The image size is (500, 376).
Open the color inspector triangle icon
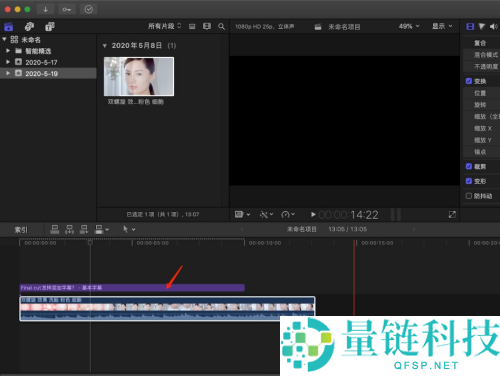pyautogui.click(x=482, y=26)
